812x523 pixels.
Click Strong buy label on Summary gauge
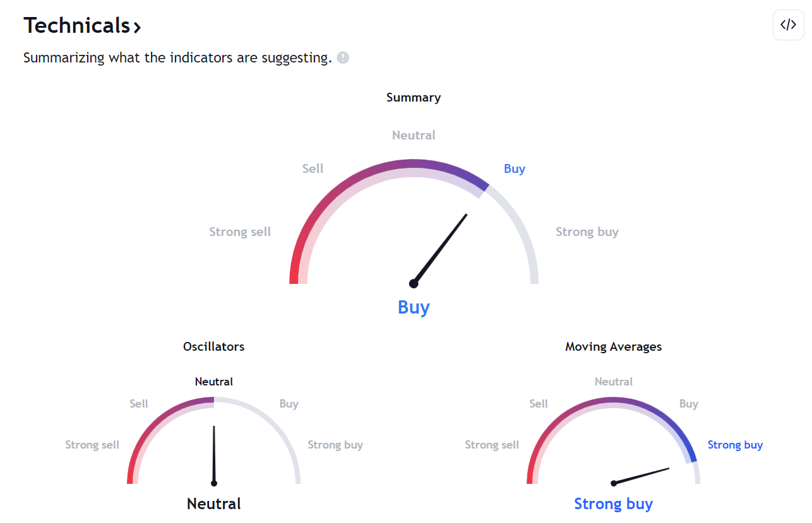coord(587,232)
